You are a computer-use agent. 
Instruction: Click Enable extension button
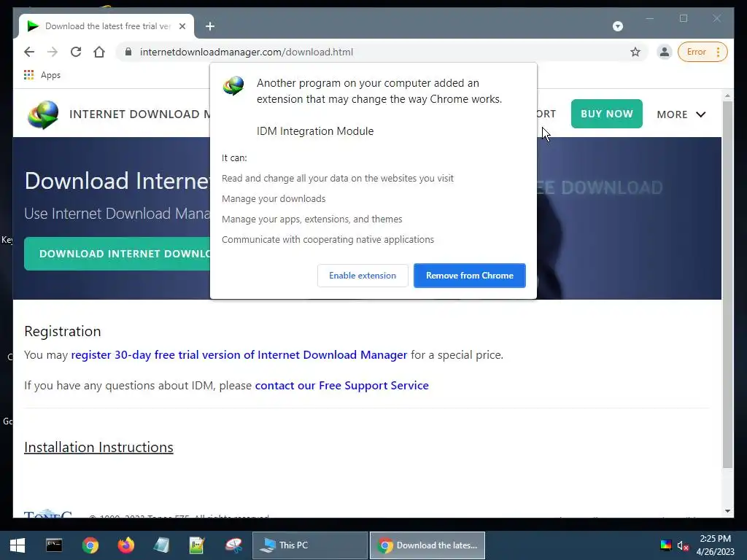pyautogui.click(x=363, y=276)
